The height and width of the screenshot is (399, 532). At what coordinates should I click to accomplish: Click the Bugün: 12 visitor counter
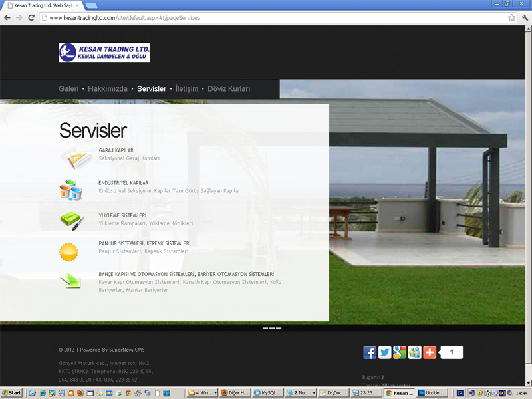(373, 377)
